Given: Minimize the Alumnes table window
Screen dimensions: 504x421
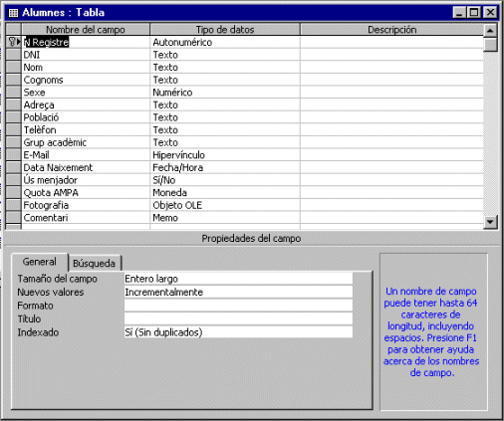Looking at the screenshot, I should 459,13.
